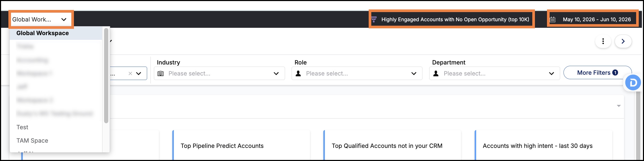The image size is (644, 161).
Task: Collapse the Global Workspace selector dropdown
Action: 41,20
